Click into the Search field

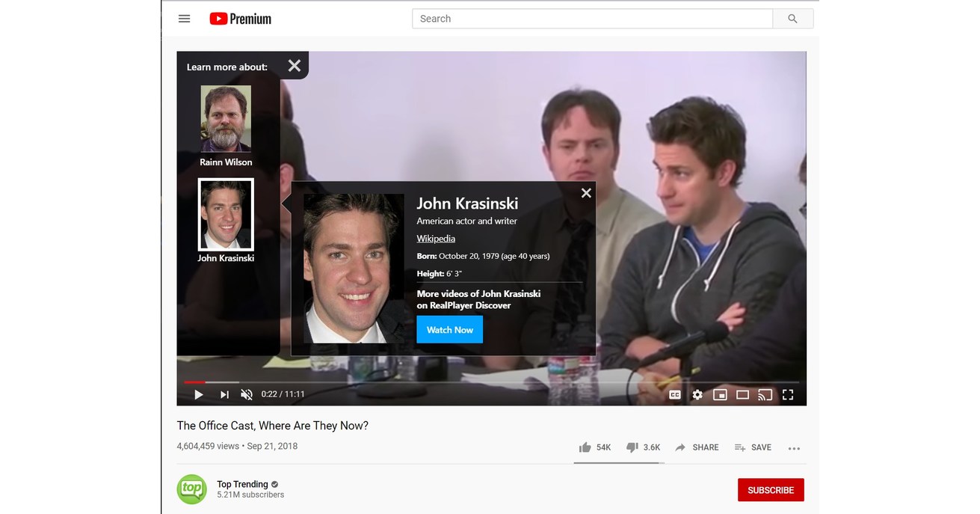pos(592,19)
